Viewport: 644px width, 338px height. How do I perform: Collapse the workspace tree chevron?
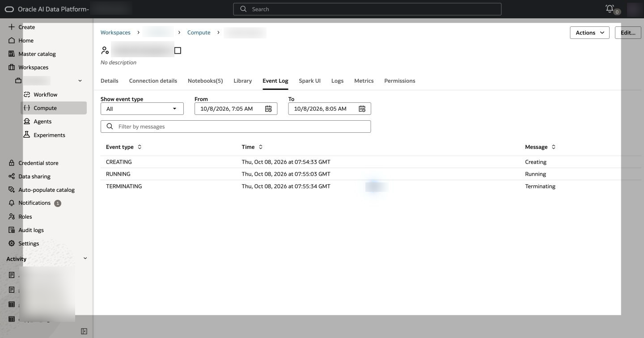(80, 81)
